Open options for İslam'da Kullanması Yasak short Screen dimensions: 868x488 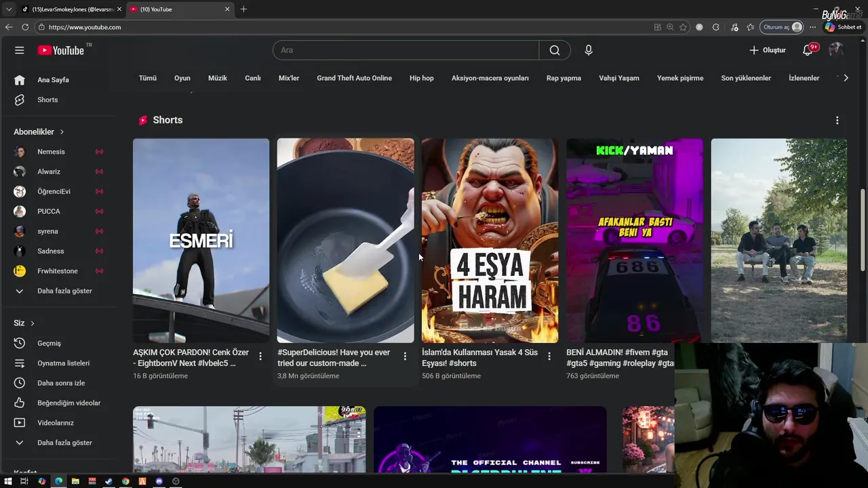point(549,356)
